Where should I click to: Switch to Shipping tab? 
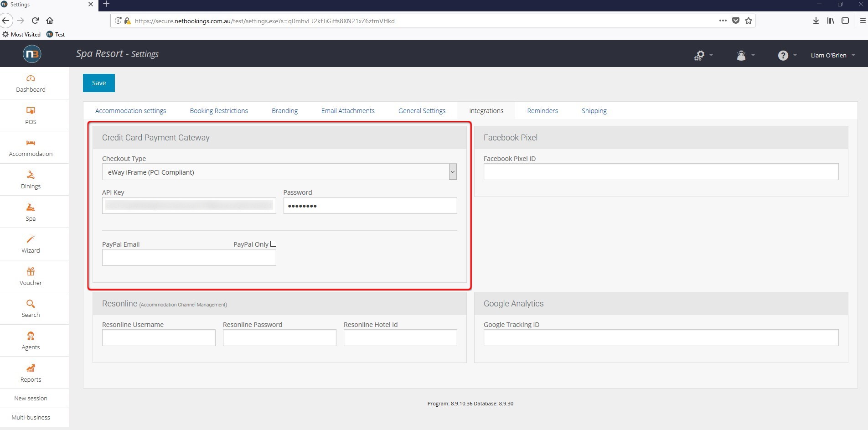pyautogui.click(x=594, y=111)
